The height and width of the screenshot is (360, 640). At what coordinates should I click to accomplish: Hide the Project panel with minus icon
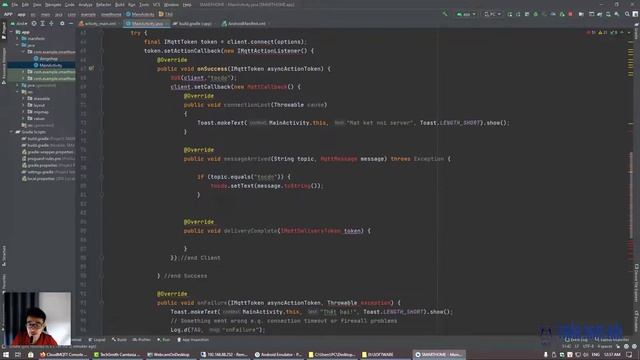point(71,24)
